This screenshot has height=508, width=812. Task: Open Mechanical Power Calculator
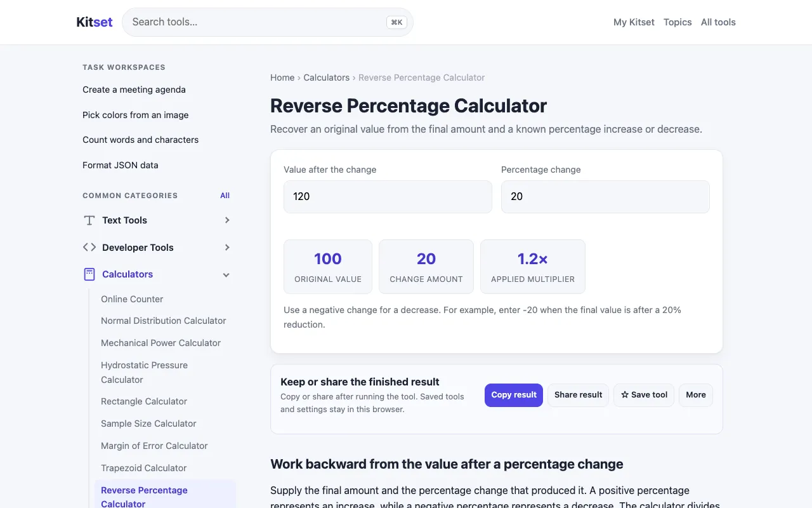coord(161,343)
